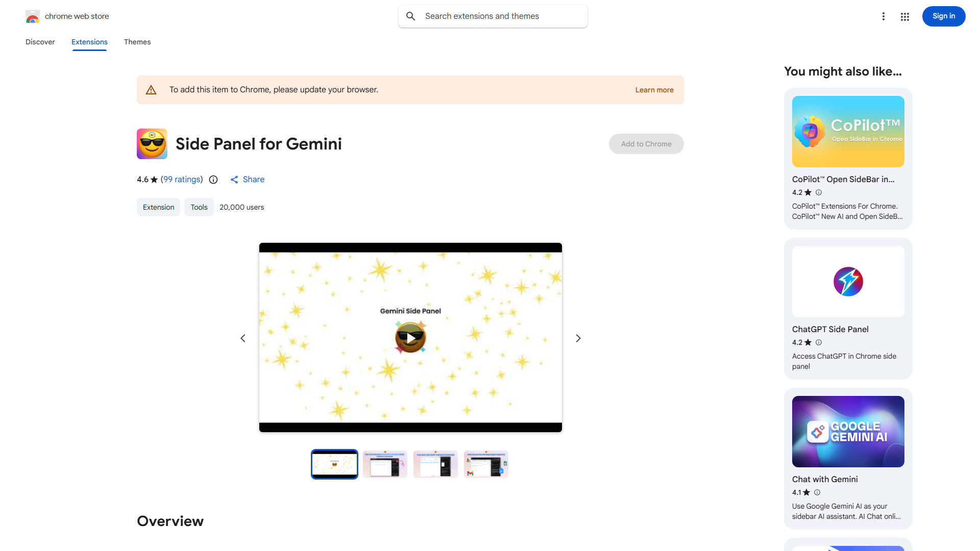Click the info icon next to CoPilot 4.2 rating
This screenshot has width=980, height=551.
(x=819, y=192)
